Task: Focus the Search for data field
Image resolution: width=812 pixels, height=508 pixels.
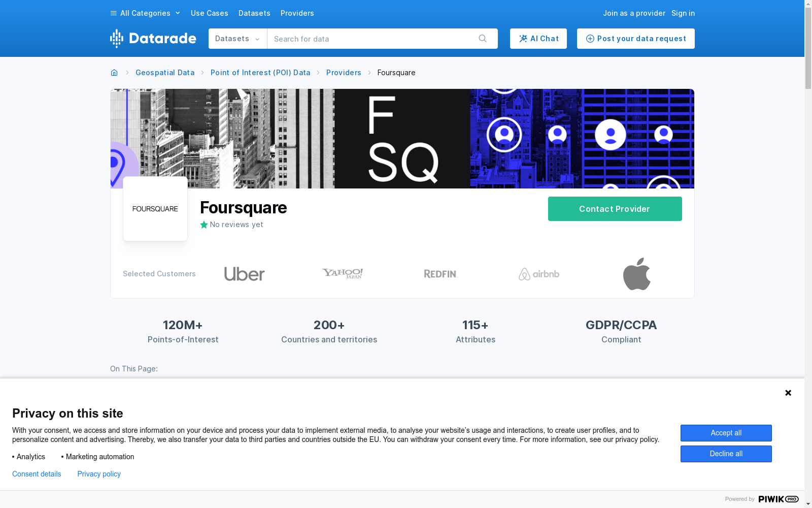Action: pos(373,39)
